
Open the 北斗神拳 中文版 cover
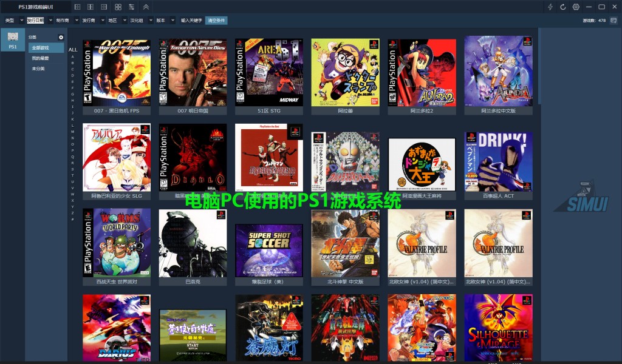pyautogui.click(x=345, y=244)
